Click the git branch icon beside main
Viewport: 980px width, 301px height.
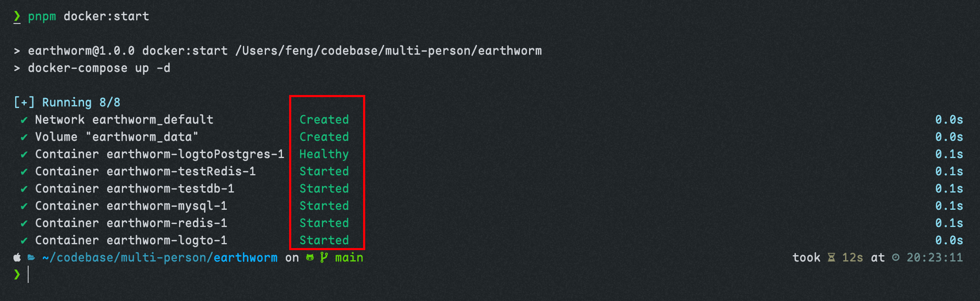click(x=324, y=257)
